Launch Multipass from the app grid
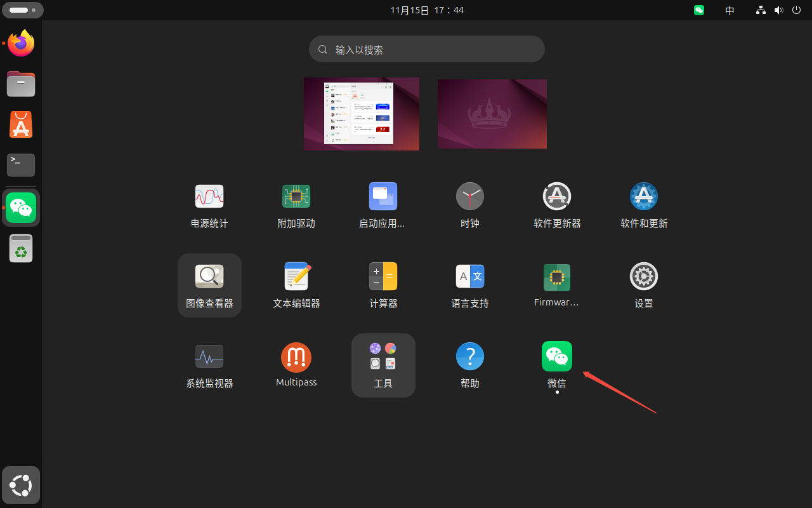This screenshot has height=508, width=812. coord(296,357)
